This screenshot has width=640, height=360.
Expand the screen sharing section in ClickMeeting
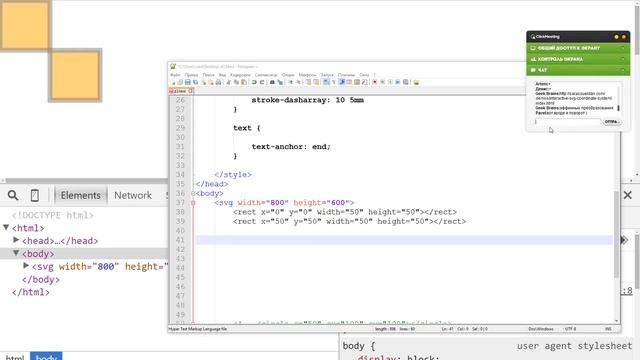click(x=578, y=48)
